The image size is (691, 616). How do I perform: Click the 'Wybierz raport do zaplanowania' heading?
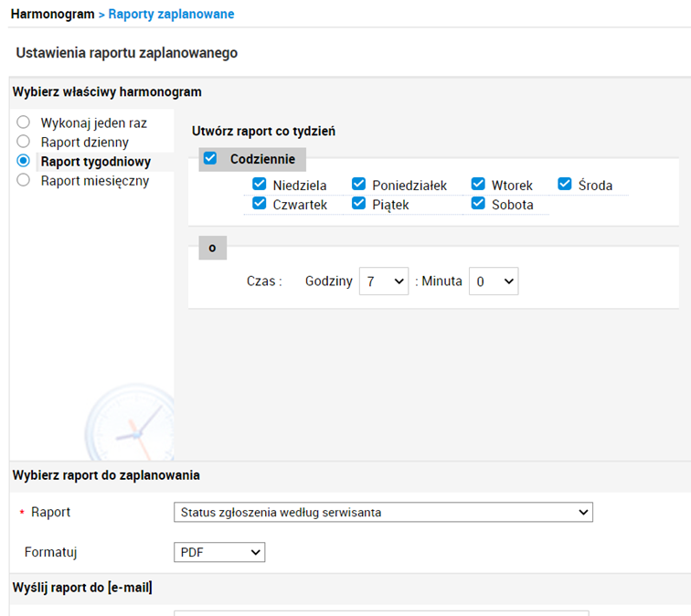point(106,475)
